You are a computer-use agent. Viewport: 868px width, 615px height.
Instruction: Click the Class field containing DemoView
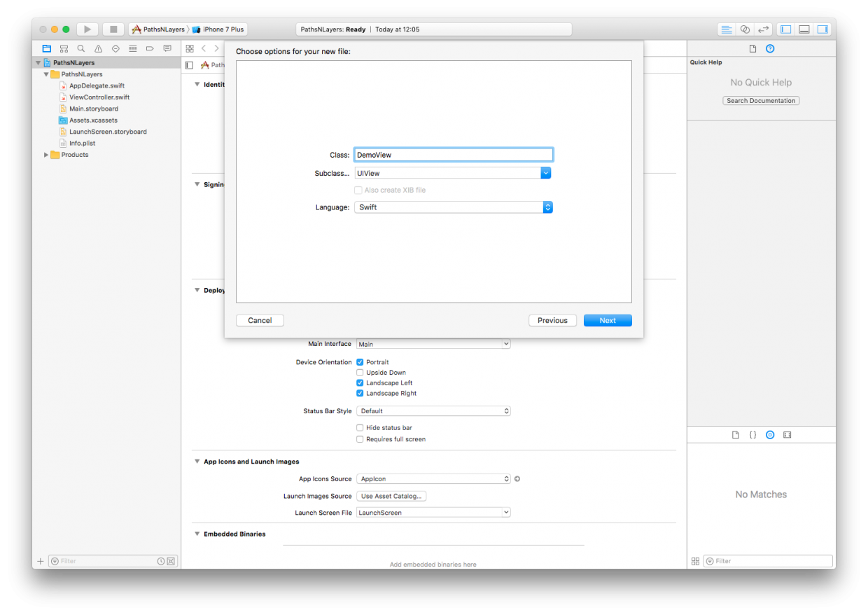coord(453,154)
